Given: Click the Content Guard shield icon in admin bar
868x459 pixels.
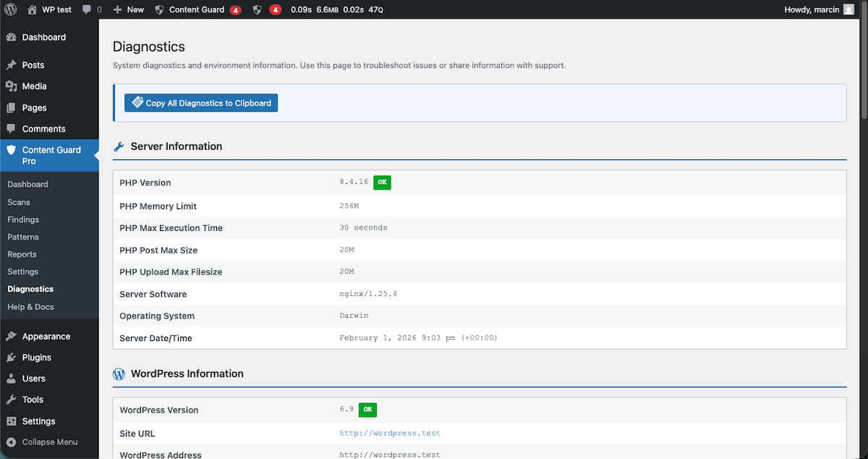Looking at the screenshot, I should point(158,9).
